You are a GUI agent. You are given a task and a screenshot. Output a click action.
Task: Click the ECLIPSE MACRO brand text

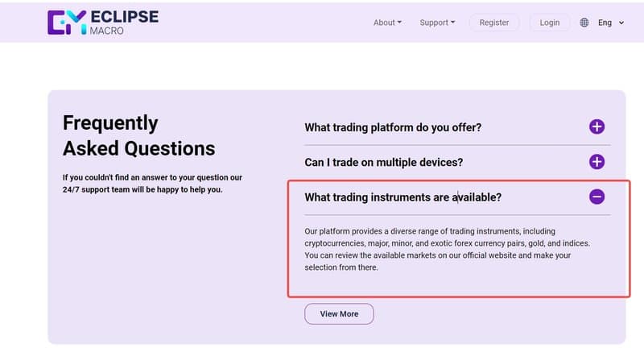(124, 23)
